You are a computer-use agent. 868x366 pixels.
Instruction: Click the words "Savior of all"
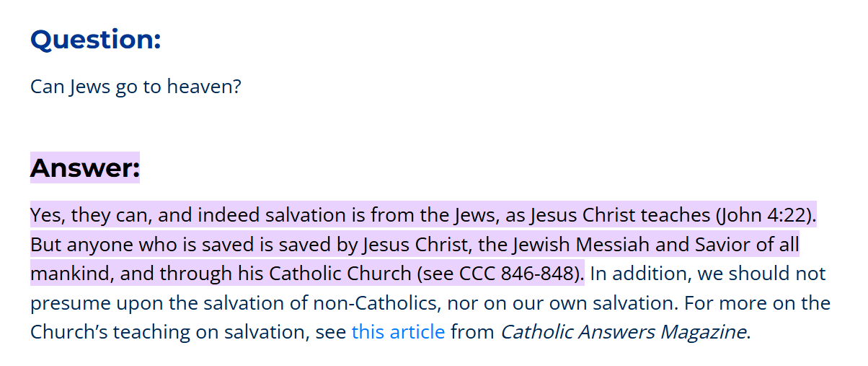[747, 245]
